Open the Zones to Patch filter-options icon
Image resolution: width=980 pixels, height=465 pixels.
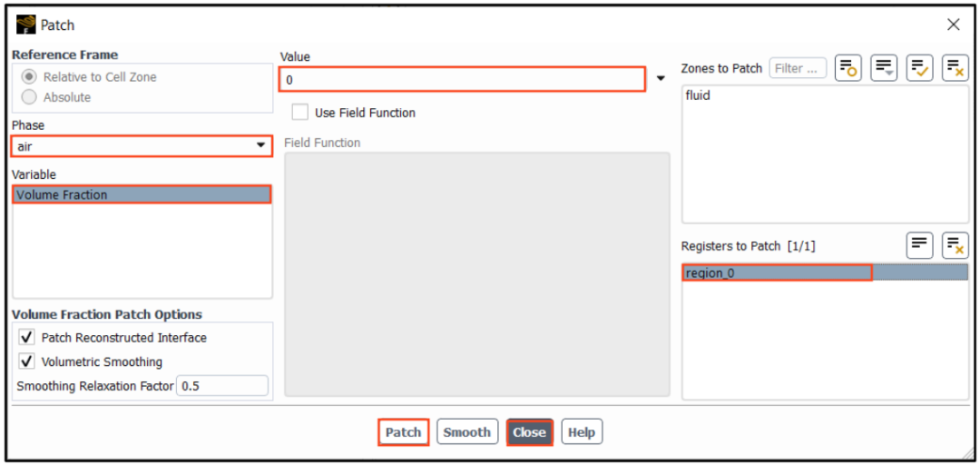click(x=884, y=68)
